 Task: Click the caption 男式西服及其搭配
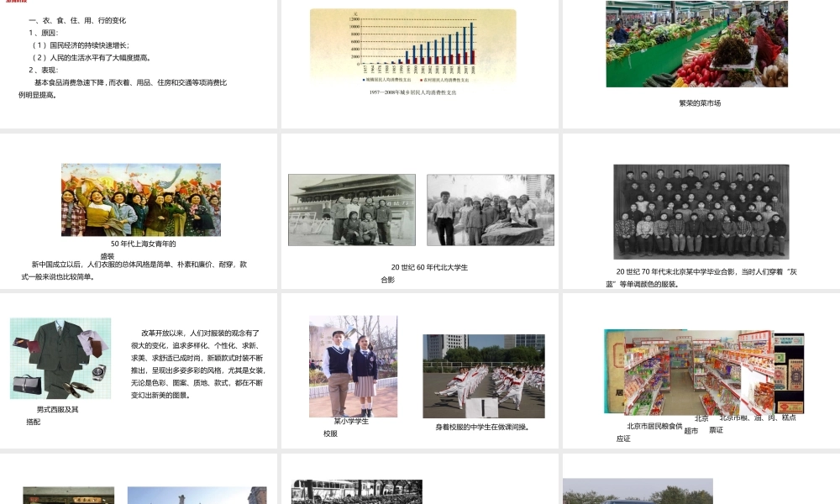pyautogui.click(x=52, y=416)
